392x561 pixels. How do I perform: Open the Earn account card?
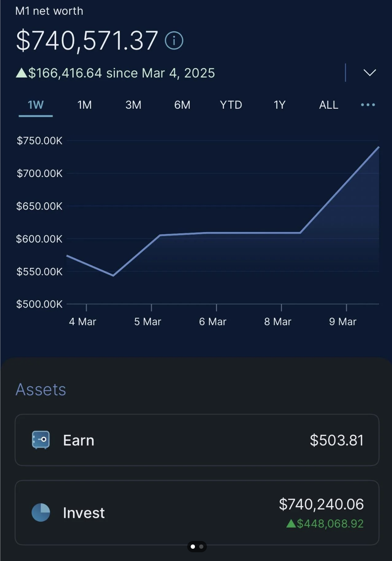click(x=197, y=440)
